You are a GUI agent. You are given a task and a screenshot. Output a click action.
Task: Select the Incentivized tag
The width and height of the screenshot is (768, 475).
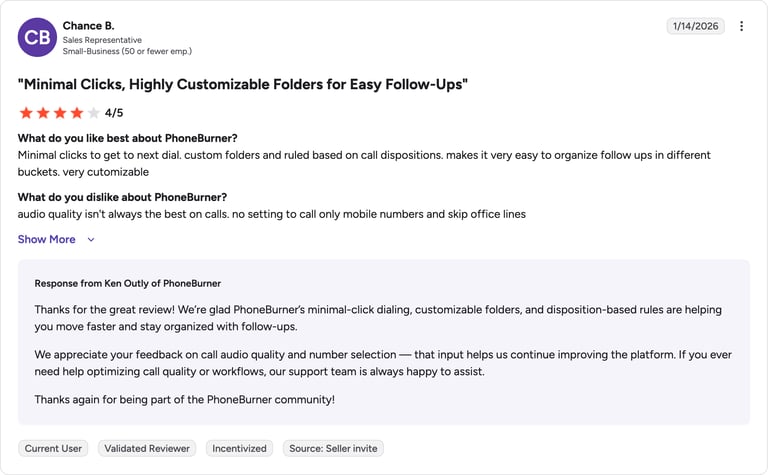(x=240, y=449)
